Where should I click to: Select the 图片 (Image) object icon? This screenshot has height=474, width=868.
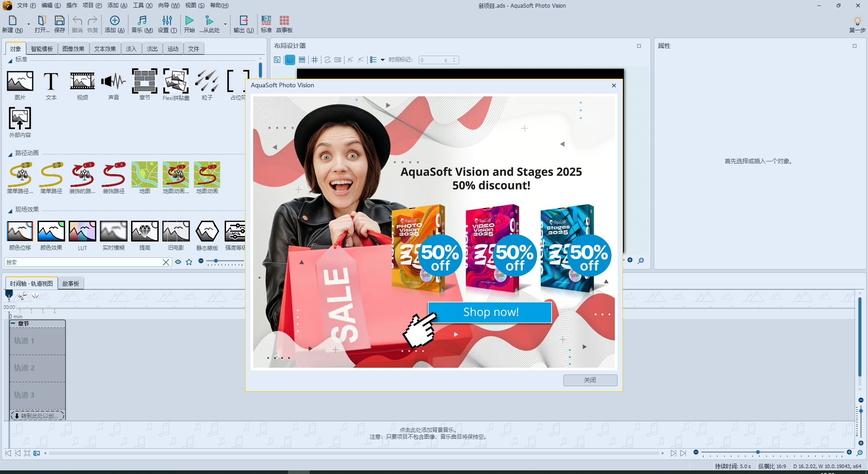click(x=20, y=81)
